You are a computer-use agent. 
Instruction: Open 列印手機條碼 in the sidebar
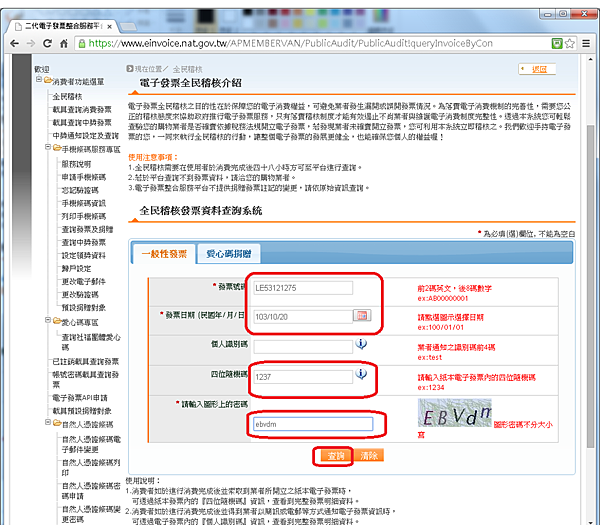pos(84,216)
